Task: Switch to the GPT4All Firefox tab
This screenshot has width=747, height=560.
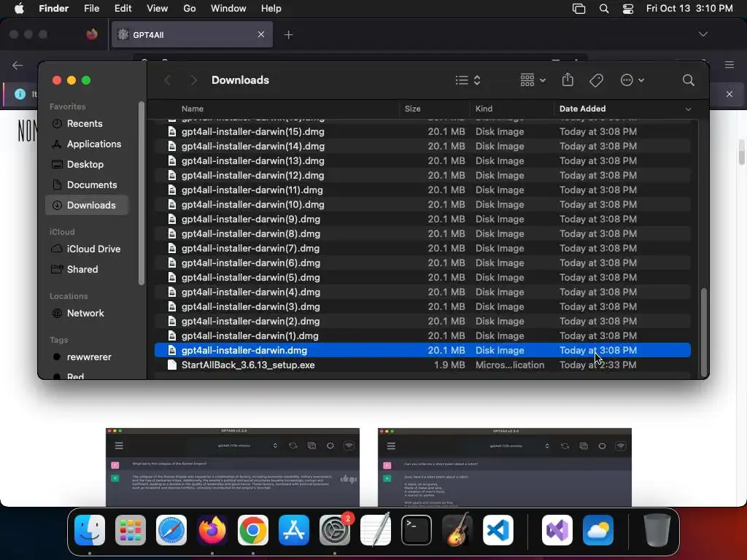Action: point(192,34)
